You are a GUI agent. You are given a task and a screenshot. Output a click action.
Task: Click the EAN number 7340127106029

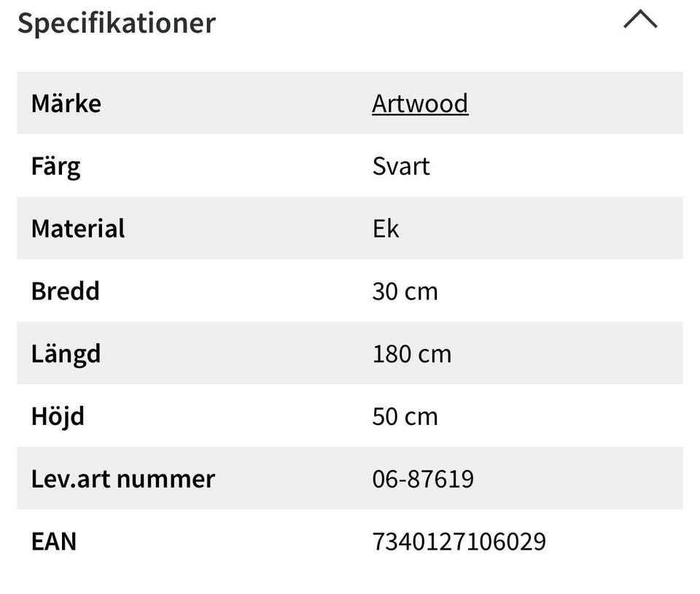(459, 541)
